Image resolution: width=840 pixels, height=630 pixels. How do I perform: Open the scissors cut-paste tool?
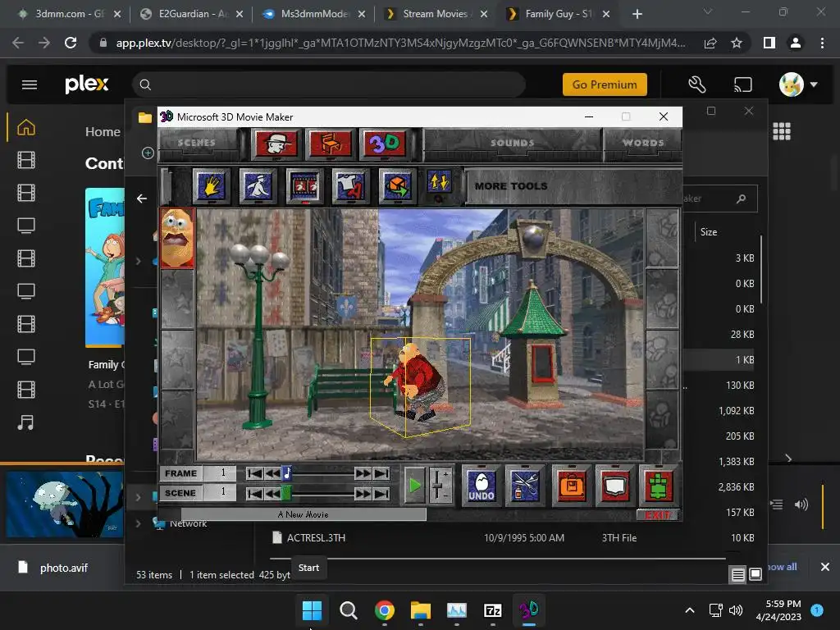click(525, 486)
